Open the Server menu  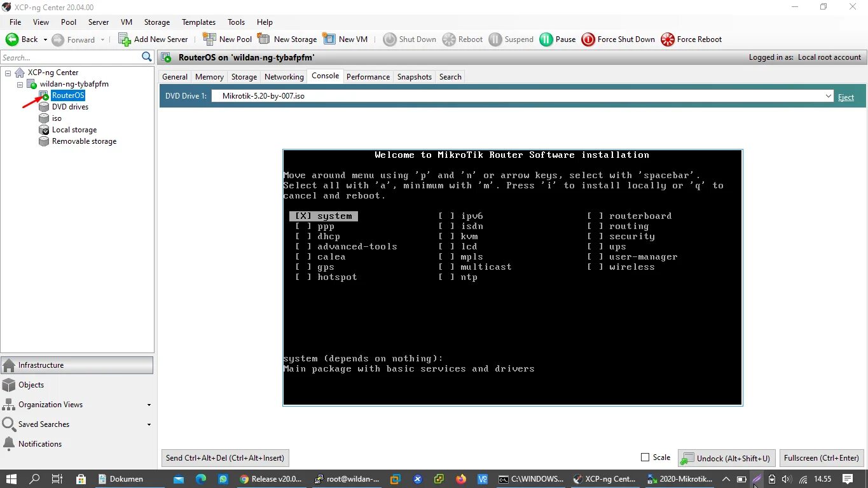coord(99,22)
